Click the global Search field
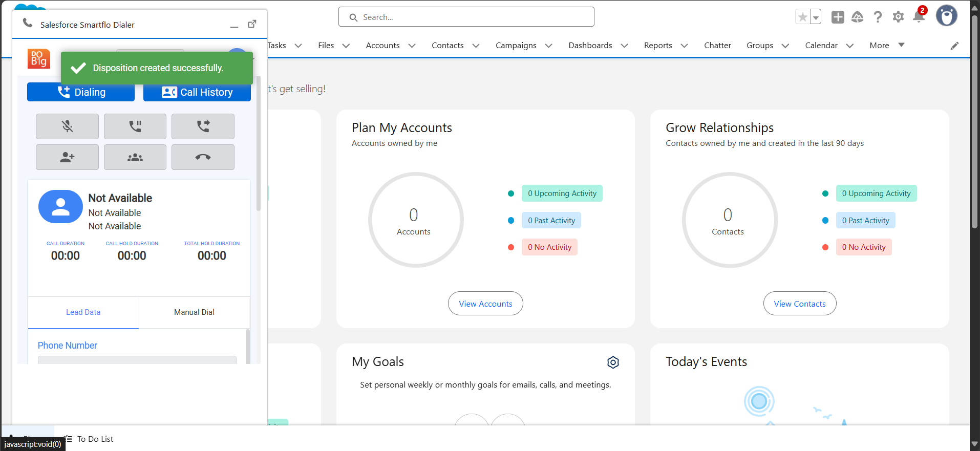 466,17
